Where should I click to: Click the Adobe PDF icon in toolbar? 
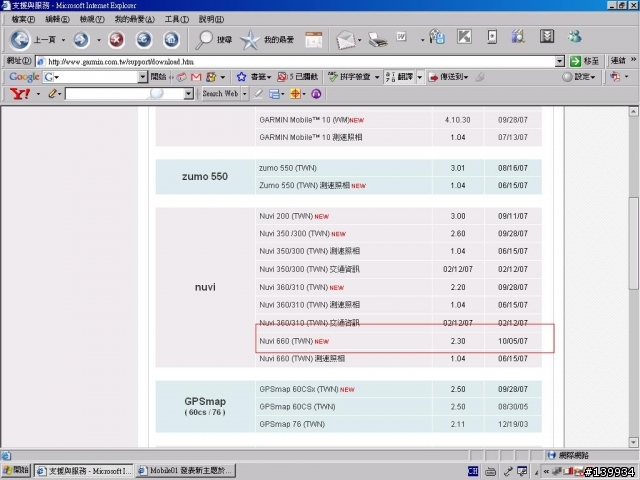point(615,76)
